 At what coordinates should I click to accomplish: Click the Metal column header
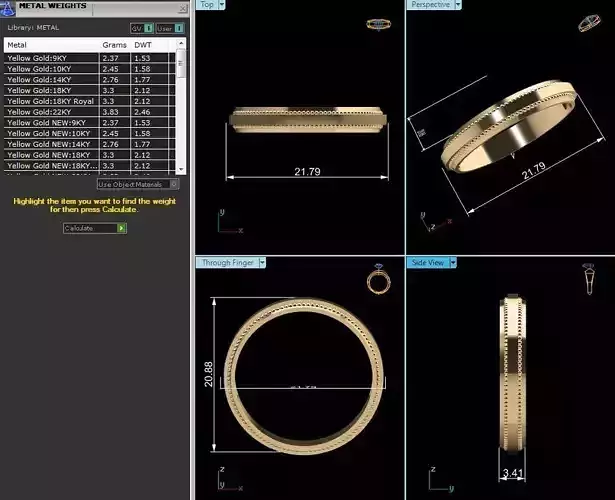[17, 45]
